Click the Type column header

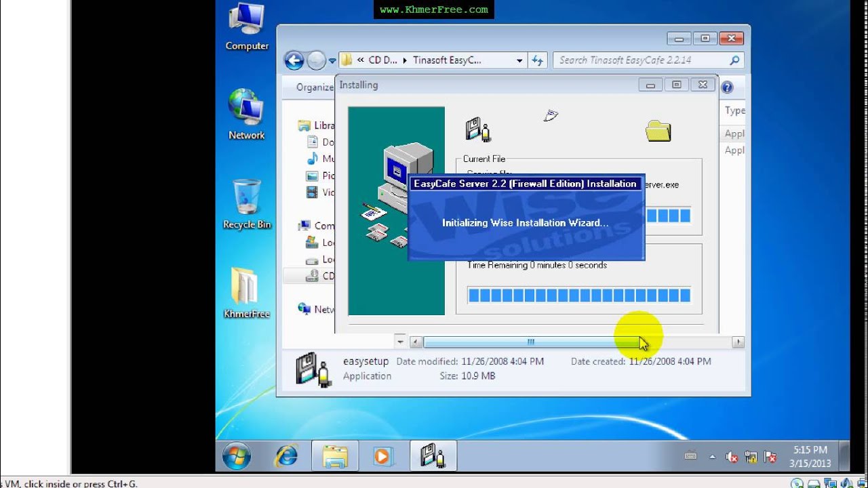click(x=735, y=110)
